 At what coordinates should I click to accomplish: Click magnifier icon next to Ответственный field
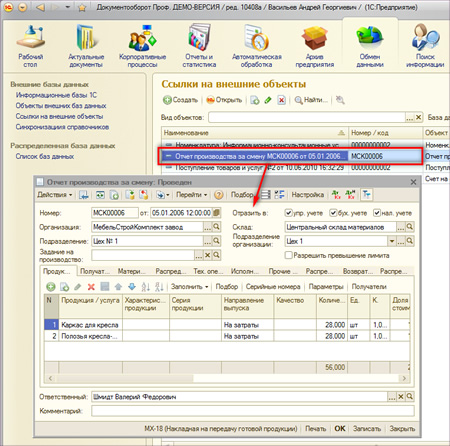coord(410,396)
